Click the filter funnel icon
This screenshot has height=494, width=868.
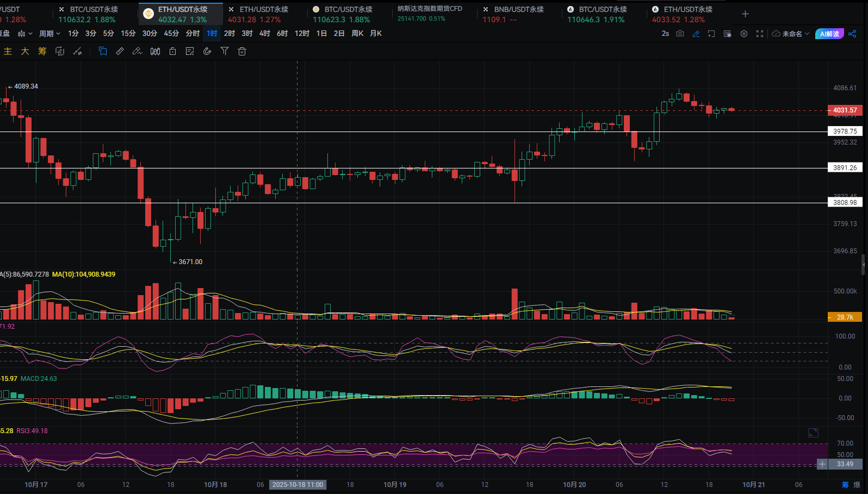225,51
